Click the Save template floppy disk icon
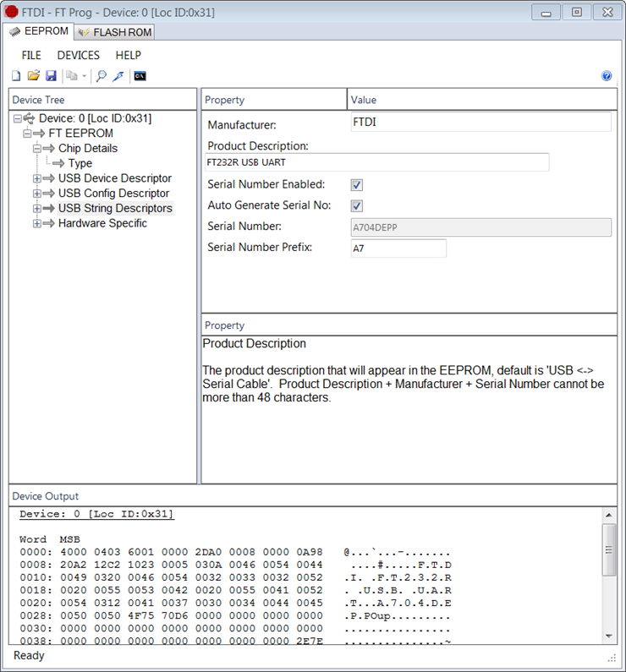The width and height of the screenshot is (626, 672). 51,76
